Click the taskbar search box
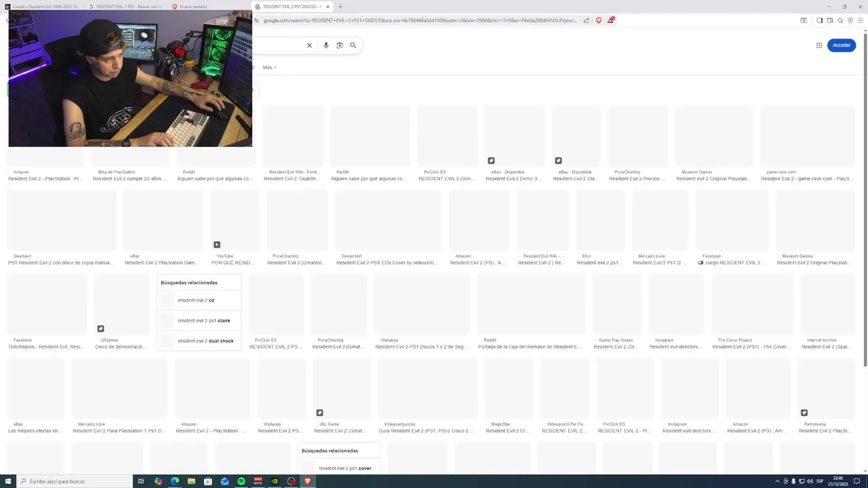Screen dimensions: 868x488 (x=73, y=481)
